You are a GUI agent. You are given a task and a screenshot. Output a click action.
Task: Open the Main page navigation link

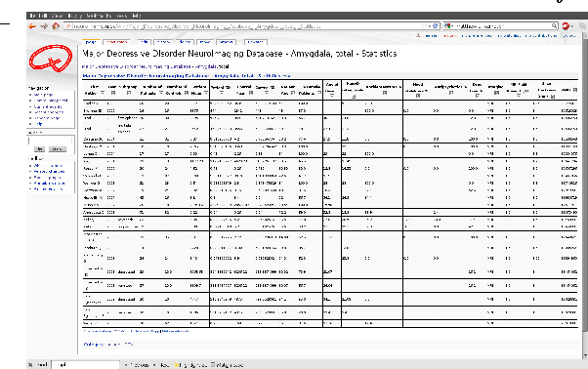(x=44, y=95)
